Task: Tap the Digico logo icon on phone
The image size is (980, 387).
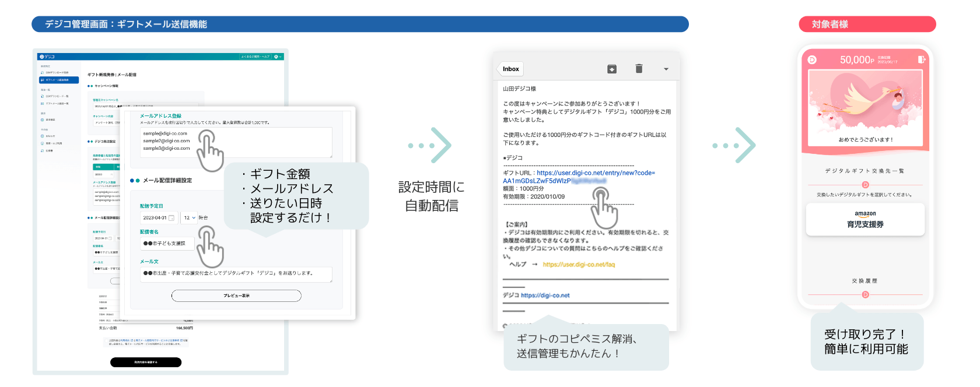Action: [812, 59]
